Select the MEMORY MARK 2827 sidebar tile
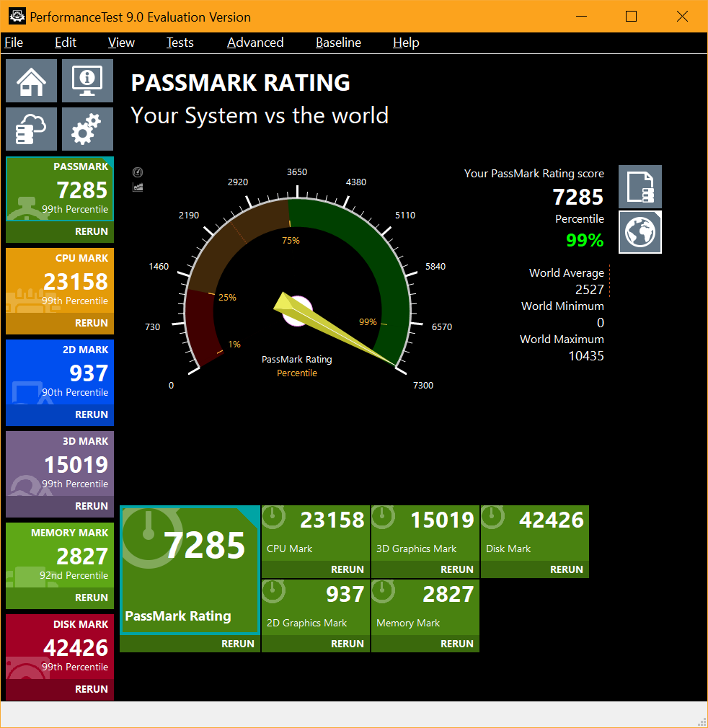The image size is (708, 728). click(60, 554)
